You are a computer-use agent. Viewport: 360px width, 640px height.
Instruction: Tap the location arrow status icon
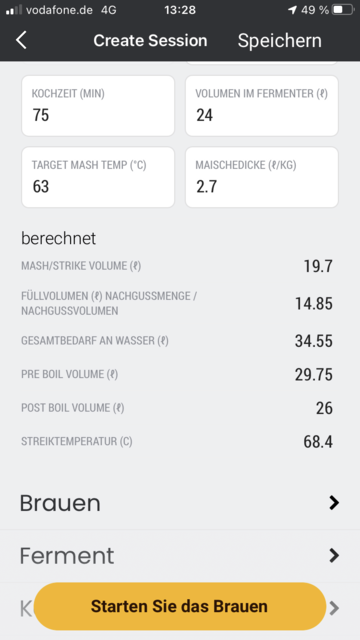coord(292,10)
